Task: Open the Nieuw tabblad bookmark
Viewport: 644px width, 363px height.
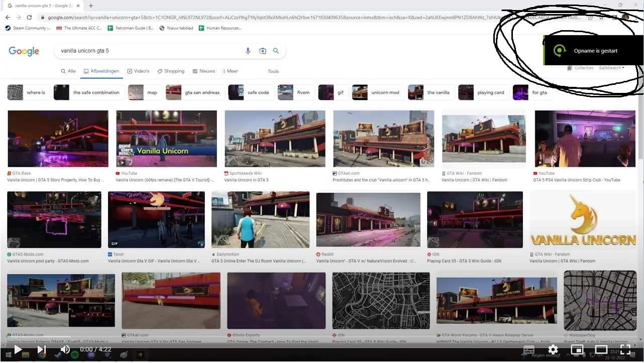Action: pos(176,28)
